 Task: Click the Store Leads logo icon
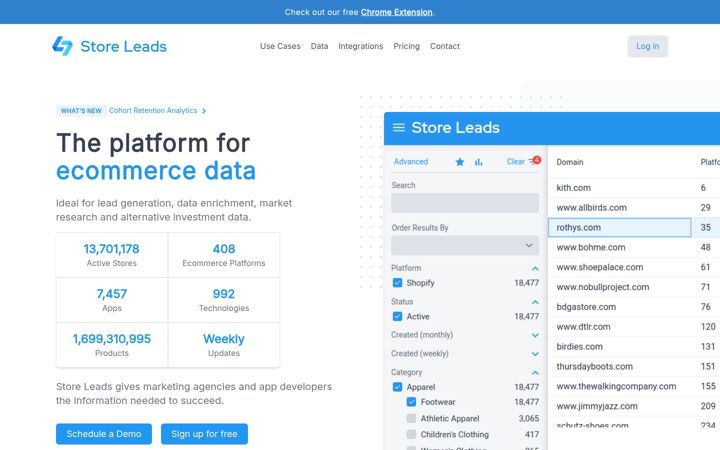[62, 46]
